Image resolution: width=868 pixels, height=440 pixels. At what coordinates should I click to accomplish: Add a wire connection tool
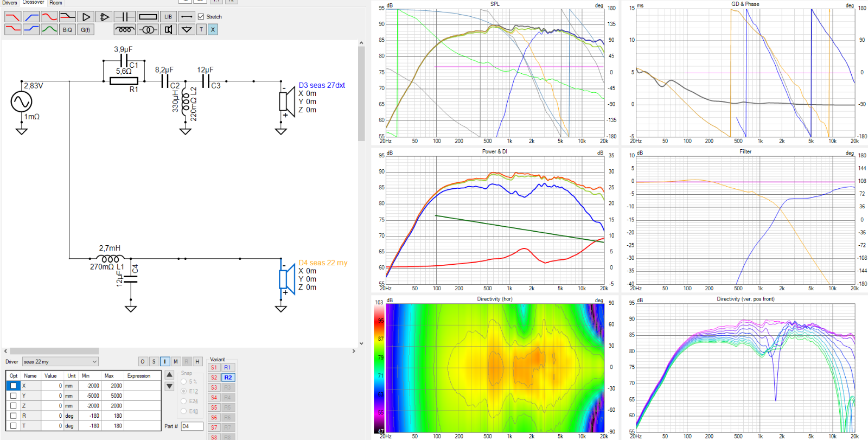[187, 17]
